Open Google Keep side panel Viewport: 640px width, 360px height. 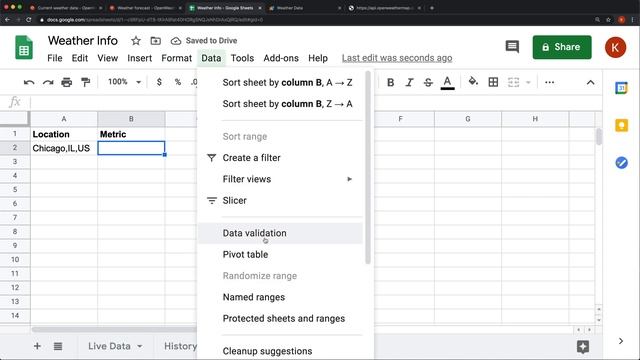pos(621,125)
